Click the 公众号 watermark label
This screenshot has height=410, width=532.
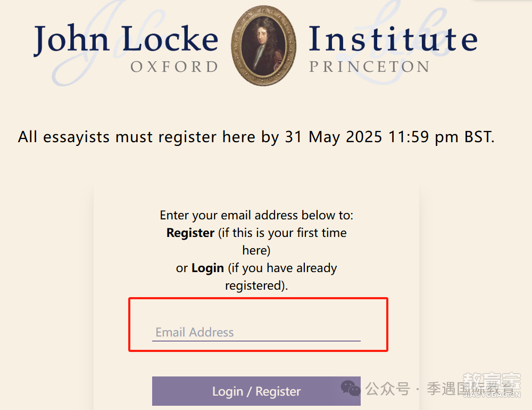coord(388,389)
